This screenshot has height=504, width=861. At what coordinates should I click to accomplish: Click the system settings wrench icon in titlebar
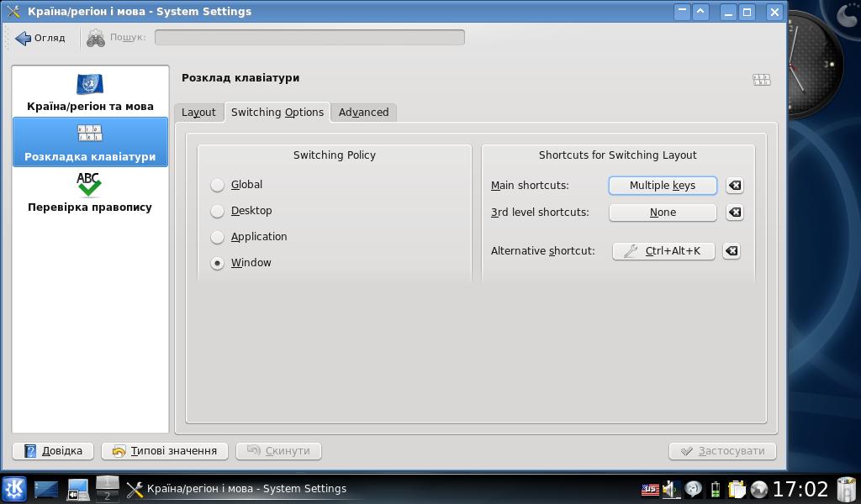pyautogui.click(x=13, y=12)
